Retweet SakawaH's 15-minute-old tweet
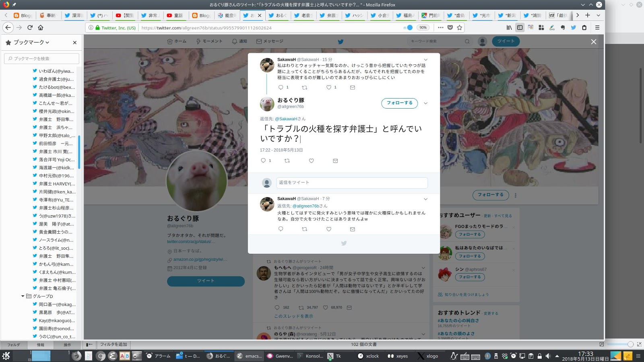Screen dimensions: 644x362 (x=304, y=87)
